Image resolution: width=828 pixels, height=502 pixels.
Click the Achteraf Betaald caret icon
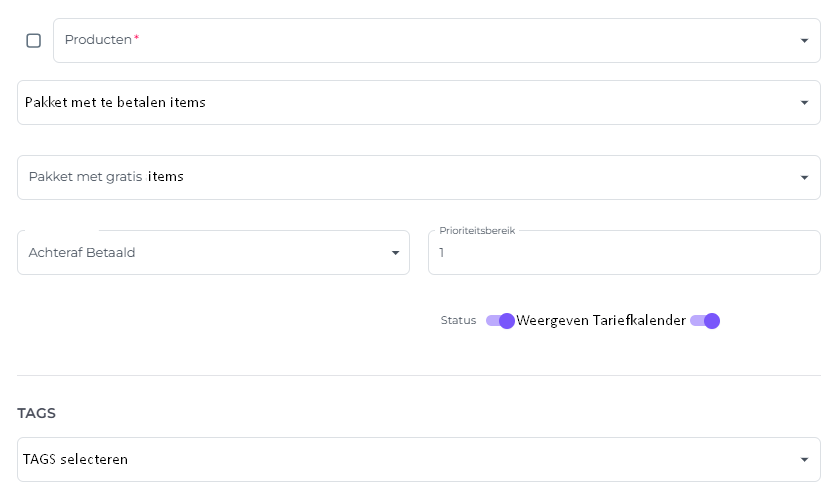395,253
